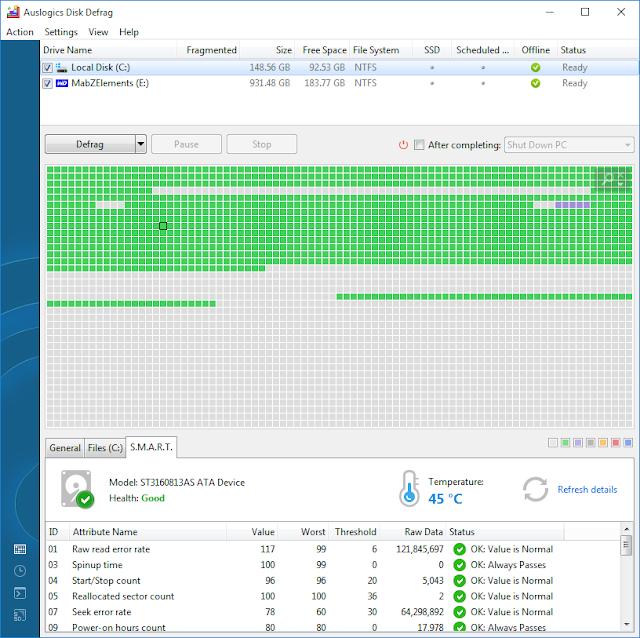Click the Defrag button
Image resolution: width=640 pixels, height=638 pixels.
90,144
